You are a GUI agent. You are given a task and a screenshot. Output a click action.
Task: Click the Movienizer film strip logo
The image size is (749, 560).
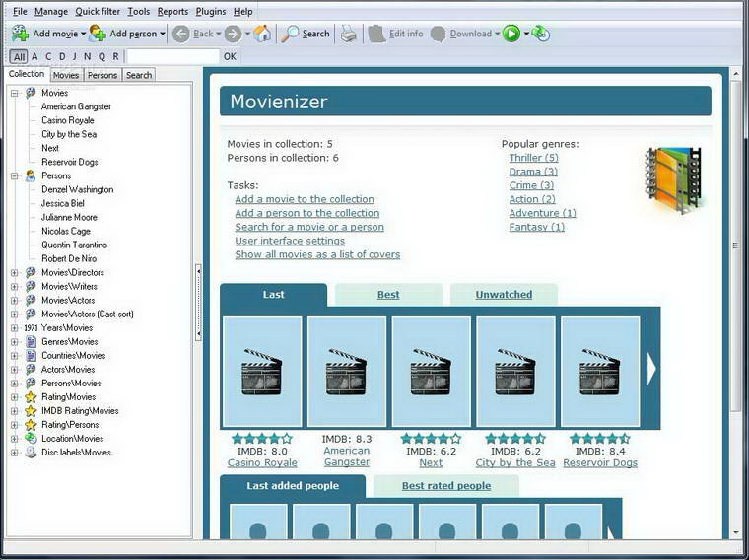(x=674, y=179)
